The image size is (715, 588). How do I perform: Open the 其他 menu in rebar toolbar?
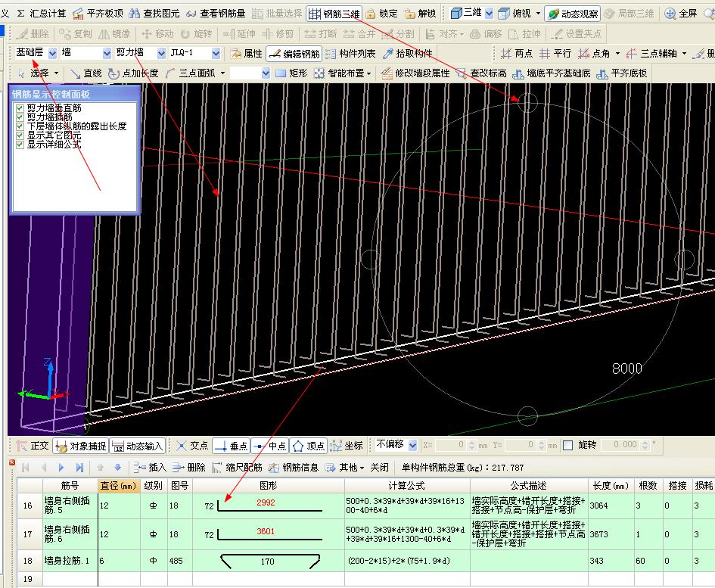click(345, 467)
